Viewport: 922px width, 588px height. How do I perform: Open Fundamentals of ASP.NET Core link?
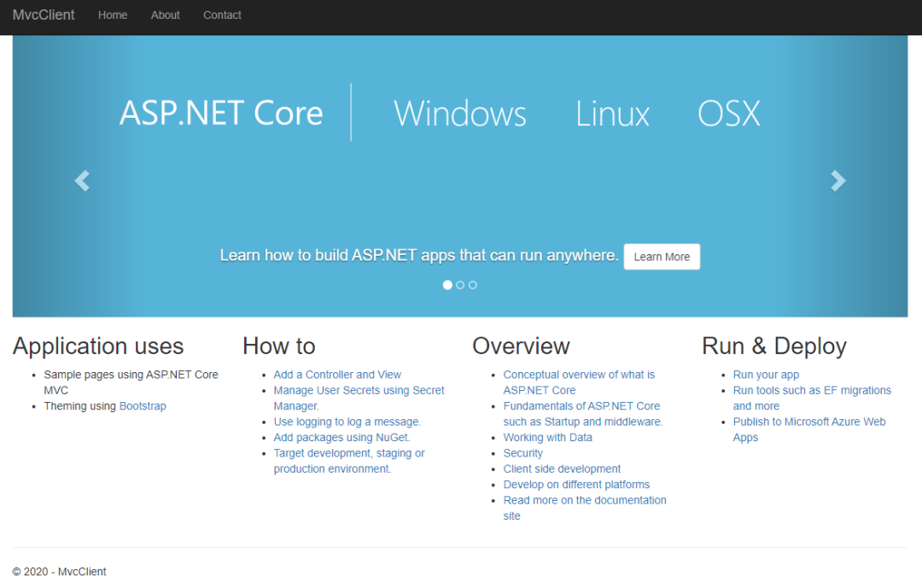pyautogui.click(x=583, y=414)
